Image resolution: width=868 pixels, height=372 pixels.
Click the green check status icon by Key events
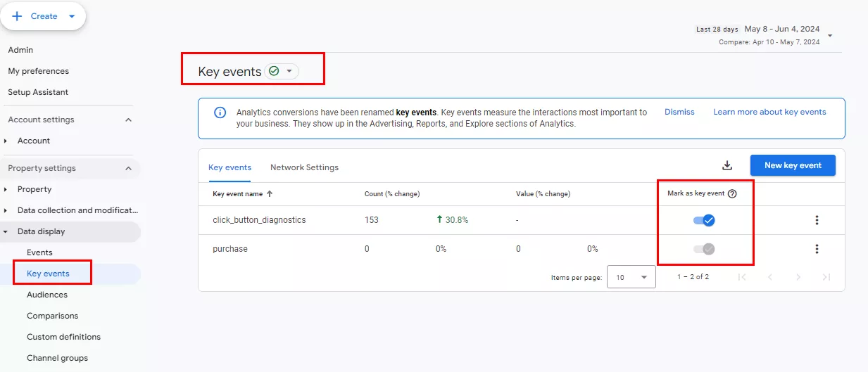coord(274,71)
